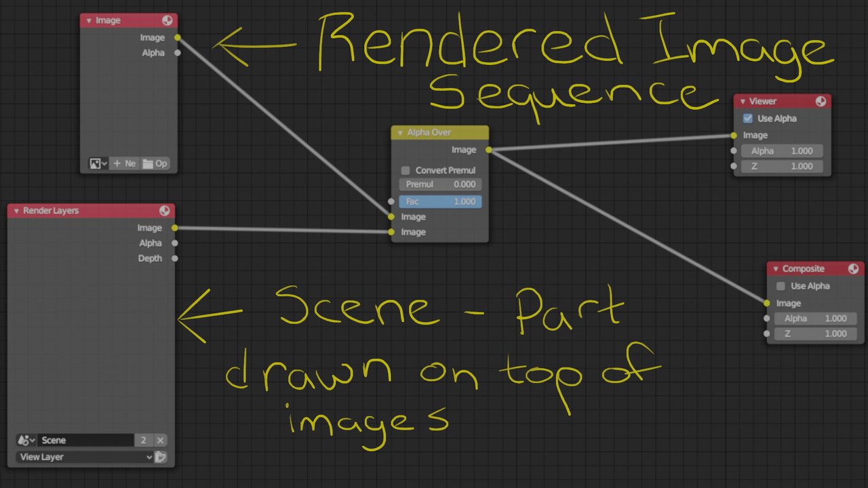Unlink the Scene with the X icon

point(160,441)
